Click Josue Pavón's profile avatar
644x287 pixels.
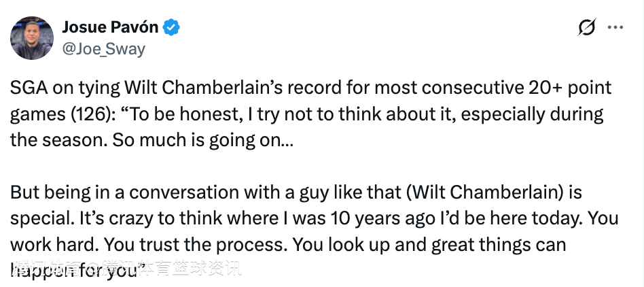point(32,38)
